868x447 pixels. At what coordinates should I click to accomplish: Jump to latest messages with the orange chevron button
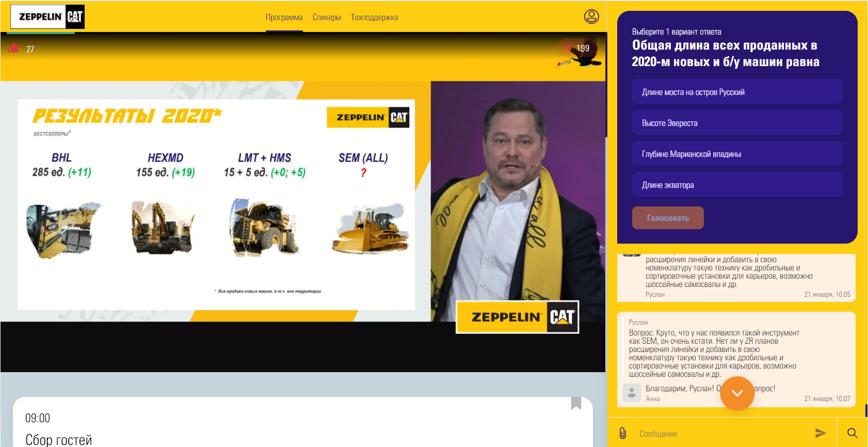point(737,393)
